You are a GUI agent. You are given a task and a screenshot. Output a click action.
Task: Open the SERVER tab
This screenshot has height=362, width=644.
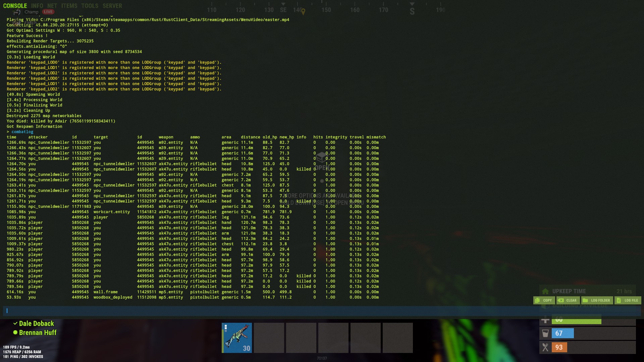tap(112, 6)
